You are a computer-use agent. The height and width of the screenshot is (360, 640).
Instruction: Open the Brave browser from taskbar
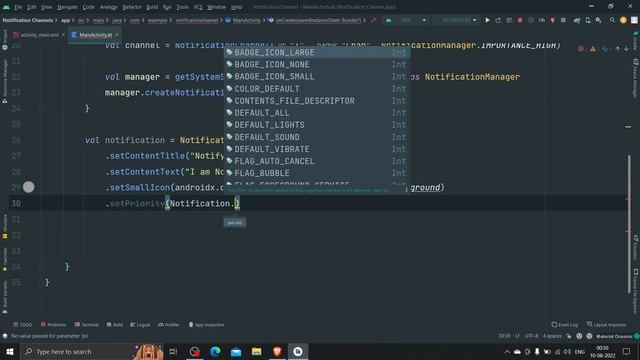pyautogui.click(x=277, y=351)
